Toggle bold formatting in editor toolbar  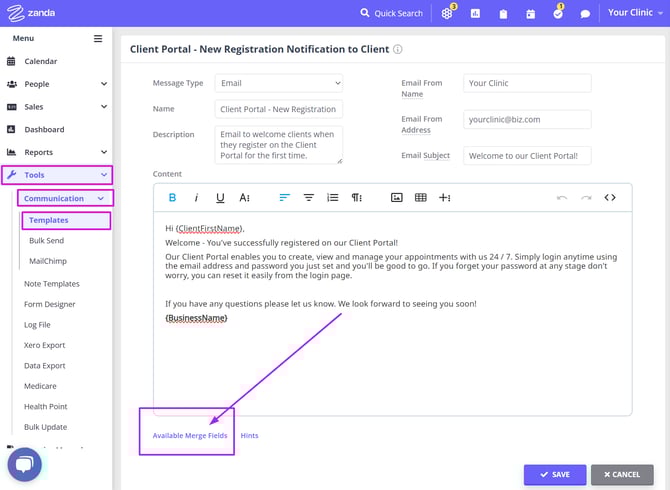click(x=172, y=198)
